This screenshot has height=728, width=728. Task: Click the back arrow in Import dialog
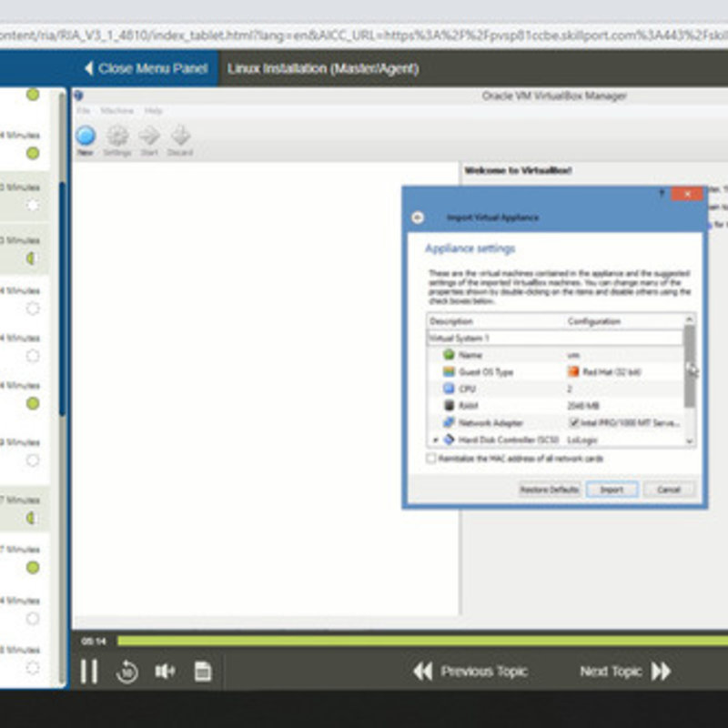418,217
